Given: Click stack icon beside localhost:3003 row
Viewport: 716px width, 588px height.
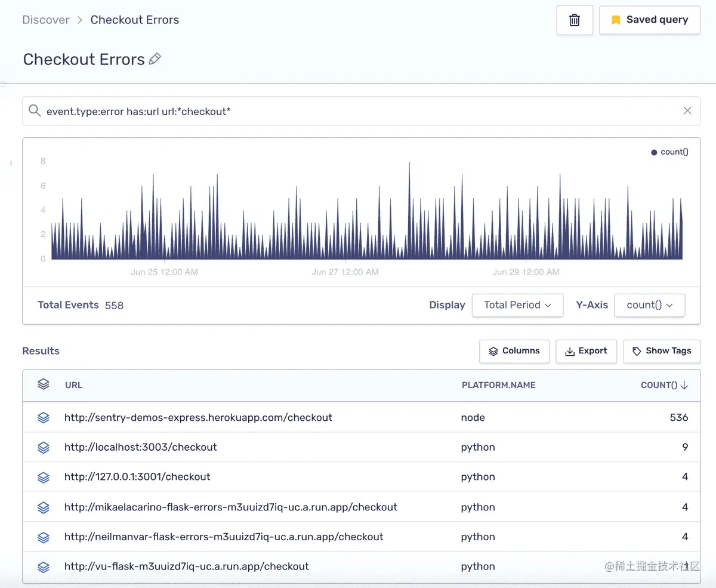Looking at the screenshot, I should [x=43, y=448].
